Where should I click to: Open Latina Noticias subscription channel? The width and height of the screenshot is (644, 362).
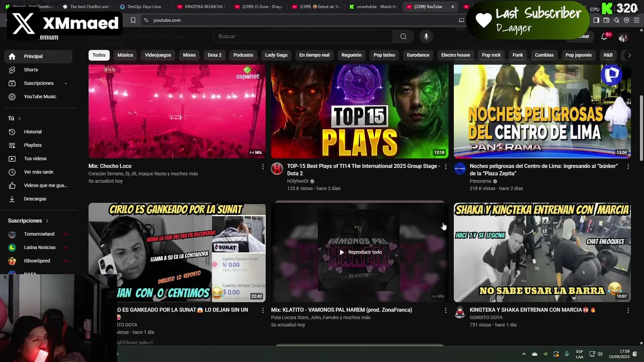point(38,247)
